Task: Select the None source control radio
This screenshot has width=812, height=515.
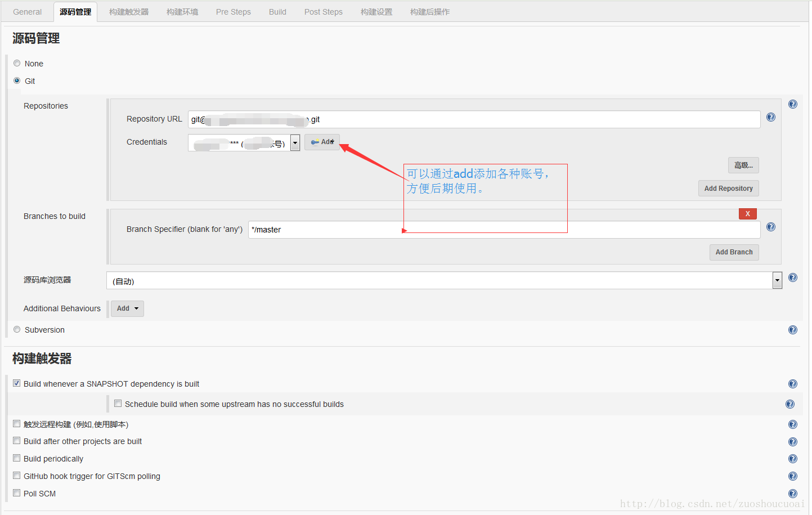Action: click(17, 63)
